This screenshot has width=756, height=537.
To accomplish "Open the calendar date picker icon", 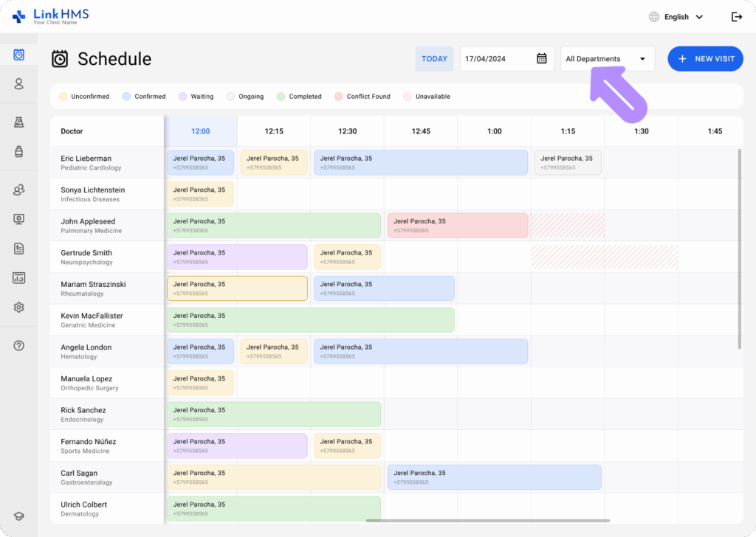I will [541, 59].
